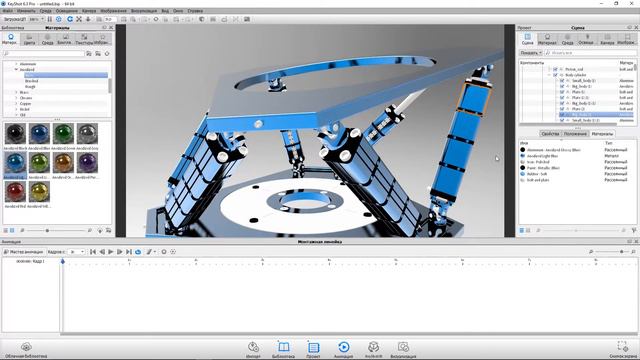Play the animation
Viewport: 640px width, 360px height.
[x=111, y=252]
